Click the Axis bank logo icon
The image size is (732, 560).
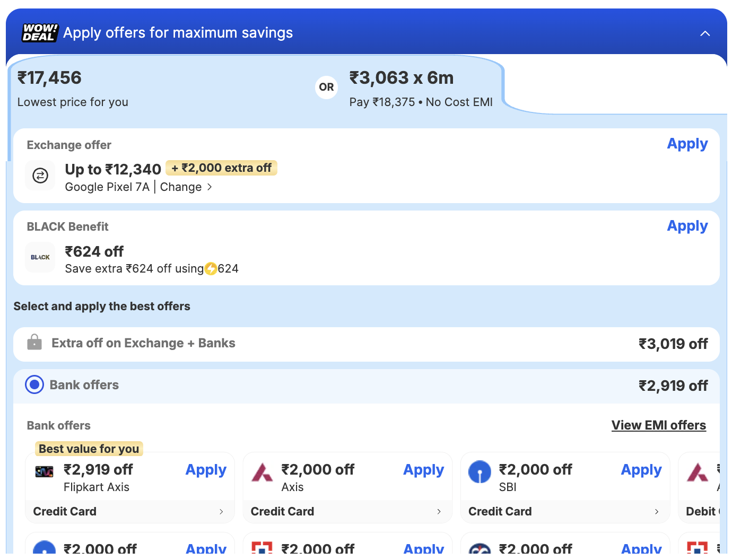[x=262, y=472]
